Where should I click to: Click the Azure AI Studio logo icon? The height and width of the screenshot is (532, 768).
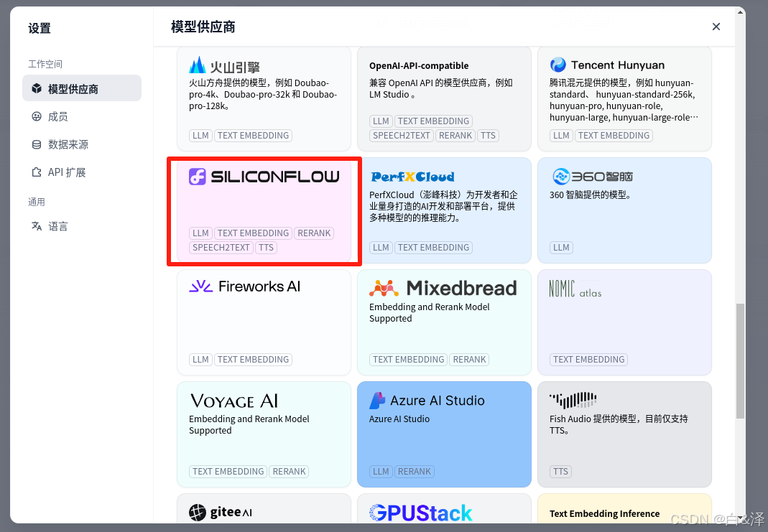[x=377, y=401]
